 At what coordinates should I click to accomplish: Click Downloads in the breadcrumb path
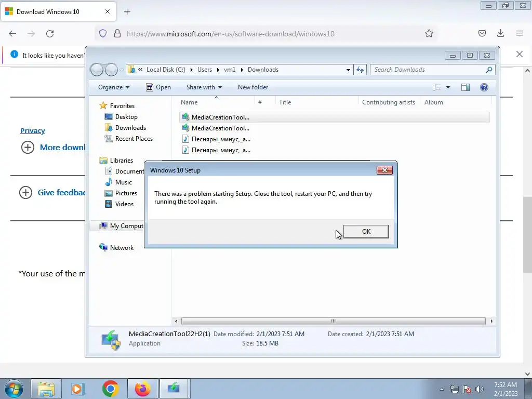(263, 70)
